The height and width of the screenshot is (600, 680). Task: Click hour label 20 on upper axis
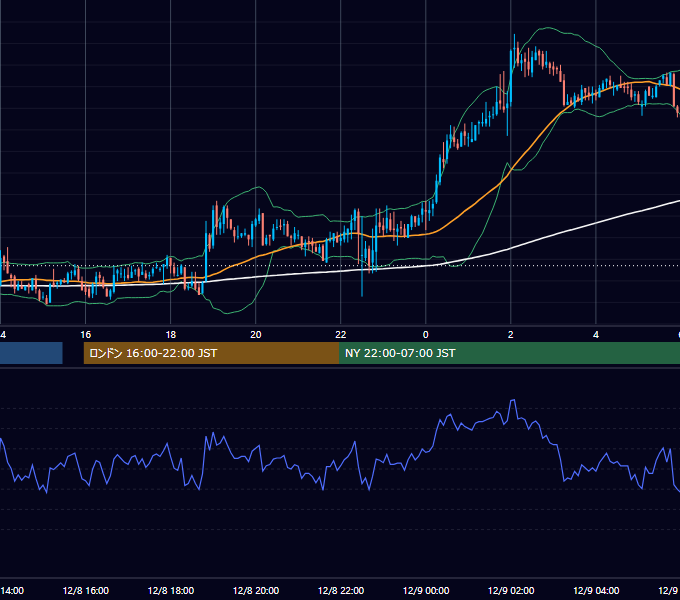pyautogui.click(x=256, y=335)
